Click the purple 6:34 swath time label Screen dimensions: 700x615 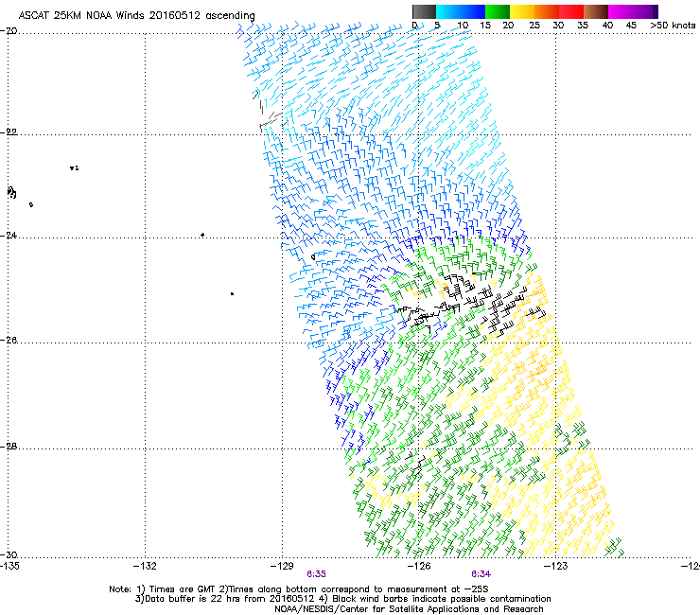pyautogui.click(x=481, y=574)
